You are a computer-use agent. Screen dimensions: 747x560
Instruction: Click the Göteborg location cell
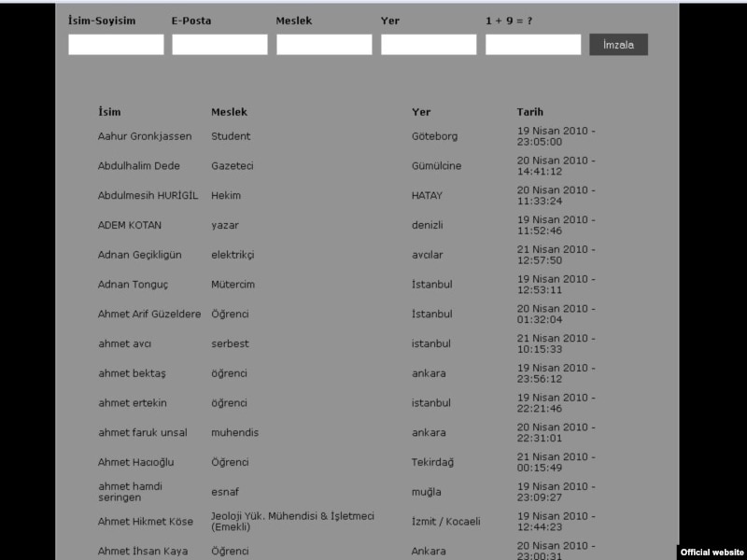pyautogui.click(x=434, y=136)
